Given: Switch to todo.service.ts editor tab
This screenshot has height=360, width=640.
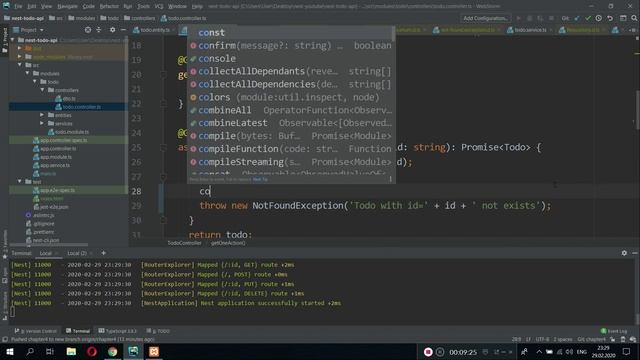Looking at the screenshot, I should point(530,30).
